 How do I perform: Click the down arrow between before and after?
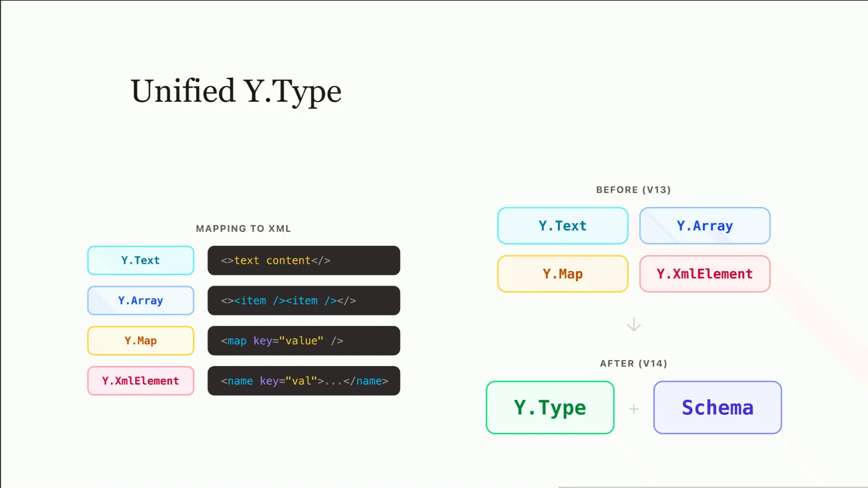point(634,325)
